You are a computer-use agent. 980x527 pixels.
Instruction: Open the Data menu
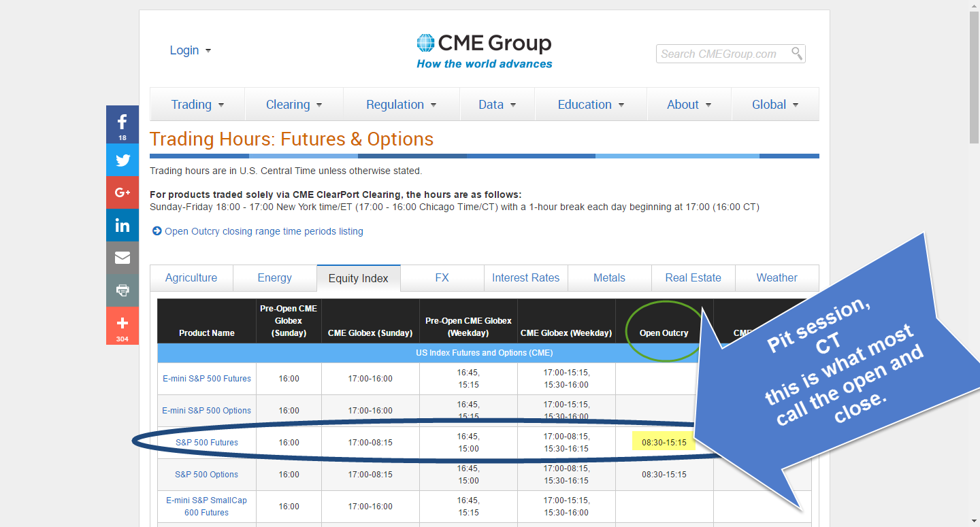coord(497,105)
